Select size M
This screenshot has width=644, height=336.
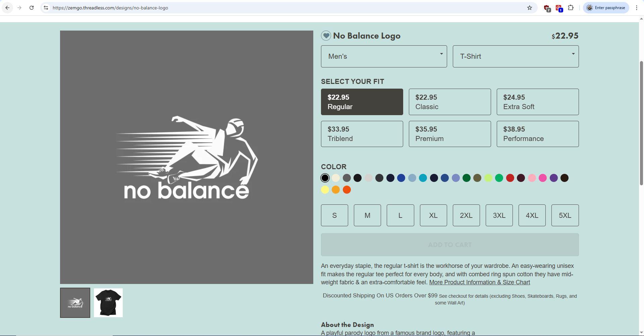point(367,215)
